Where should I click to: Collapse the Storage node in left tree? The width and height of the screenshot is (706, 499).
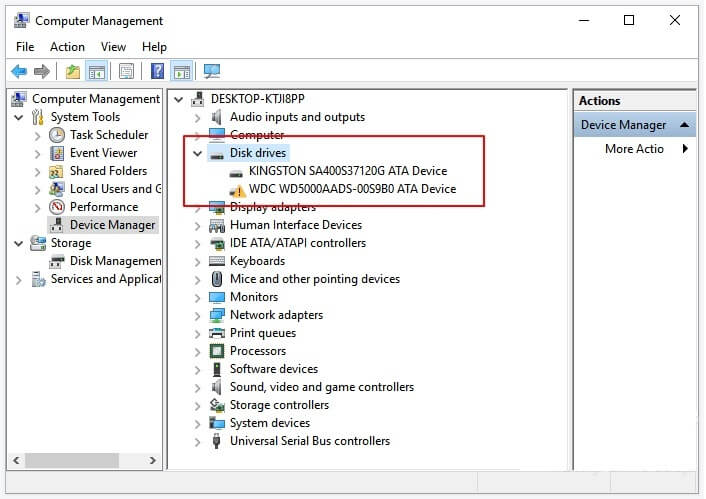pos(18,244)
